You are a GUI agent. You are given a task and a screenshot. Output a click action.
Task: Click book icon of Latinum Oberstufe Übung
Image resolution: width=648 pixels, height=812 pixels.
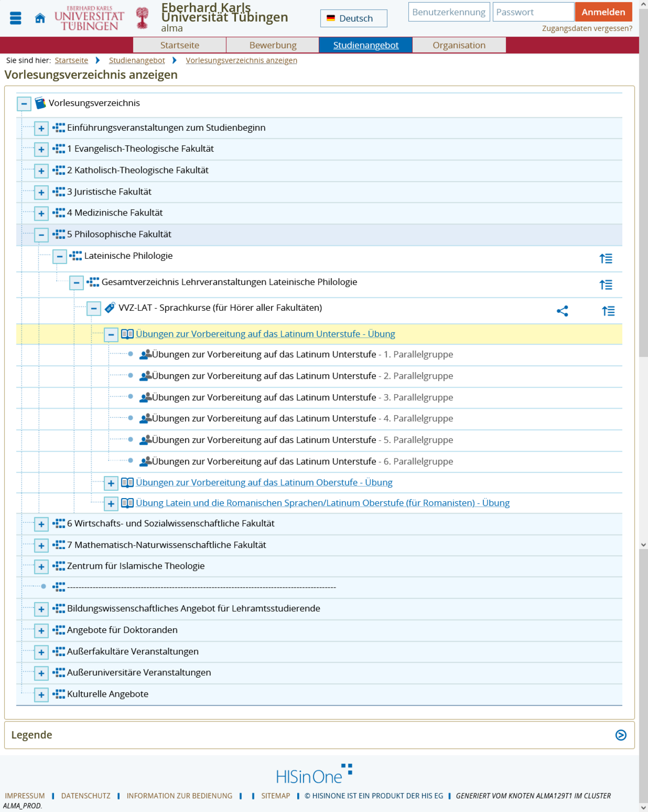(127, 482)
